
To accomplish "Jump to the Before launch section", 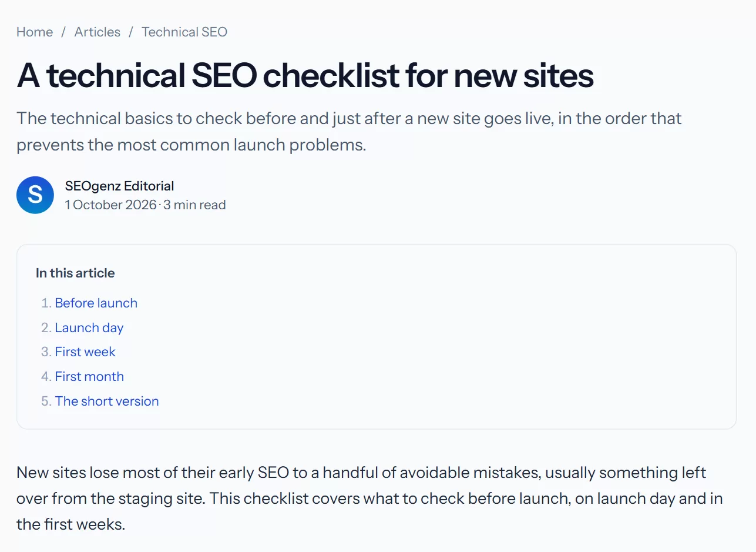I will click(x=96, y=303).
